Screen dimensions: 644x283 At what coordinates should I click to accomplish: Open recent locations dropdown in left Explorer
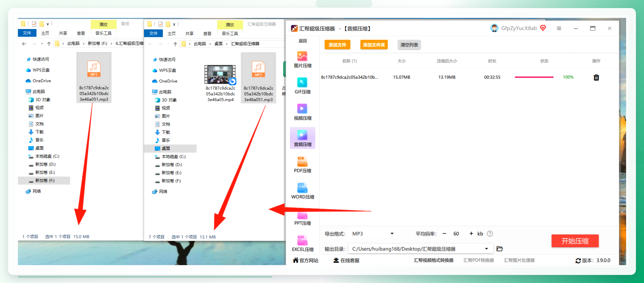coord(42,44)
